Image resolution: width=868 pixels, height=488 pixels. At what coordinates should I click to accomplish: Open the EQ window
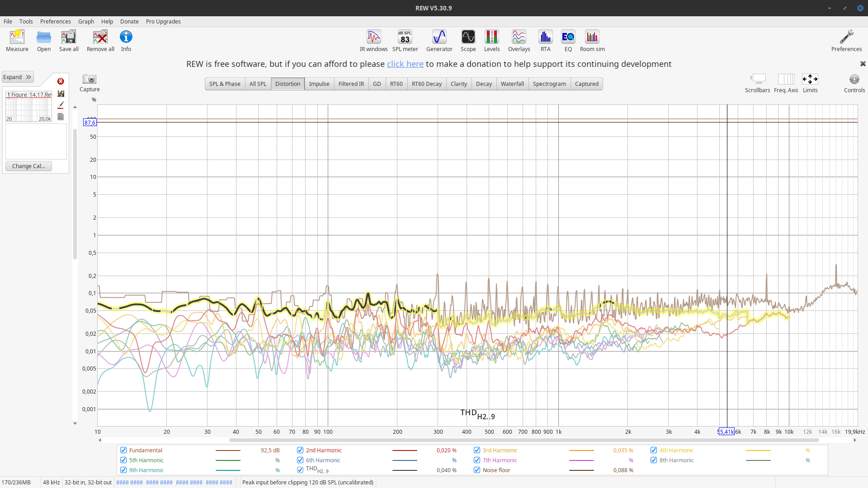pos(568,41)
